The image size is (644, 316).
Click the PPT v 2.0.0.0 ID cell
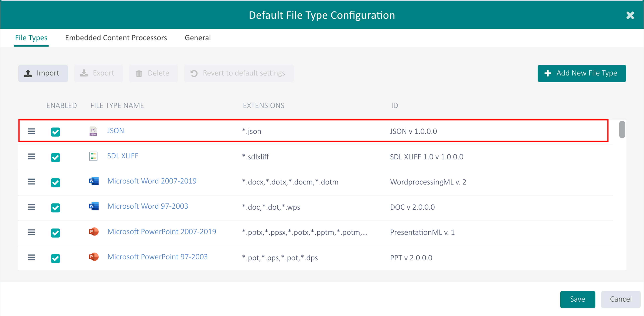411,258
